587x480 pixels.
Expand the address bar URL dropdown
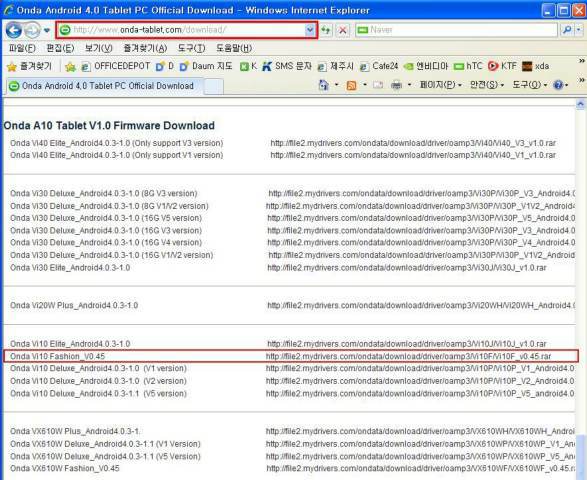tap(310, 30)
